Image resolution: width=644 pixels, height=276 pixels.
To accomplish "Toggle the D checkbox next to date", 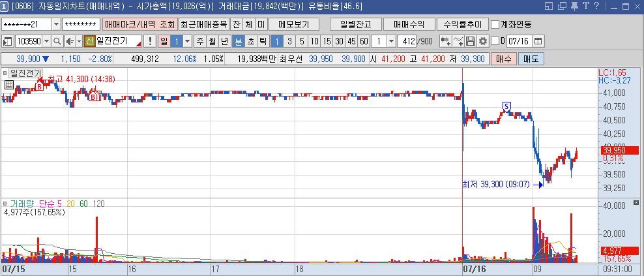I will click(495, 41).
